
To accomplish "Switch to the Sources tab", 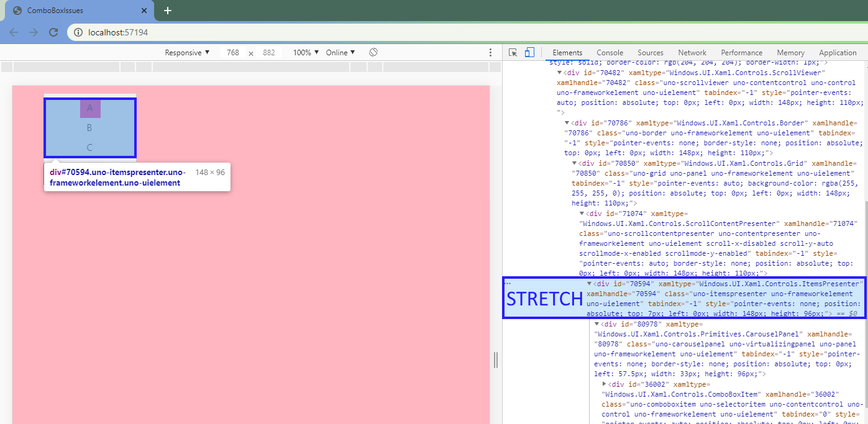I will [x=651, y=53].
